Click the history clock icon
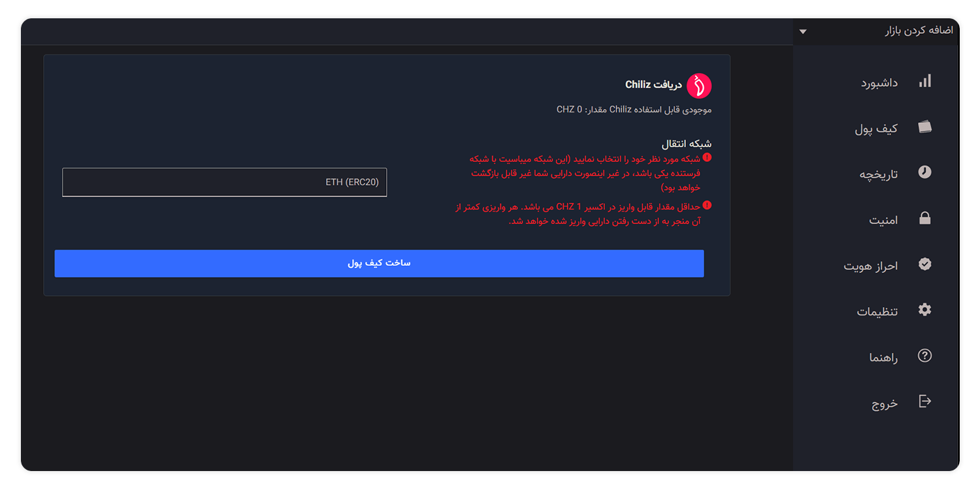Image resolution: width=980 pixels, height=490 pixels. point(924,172)
